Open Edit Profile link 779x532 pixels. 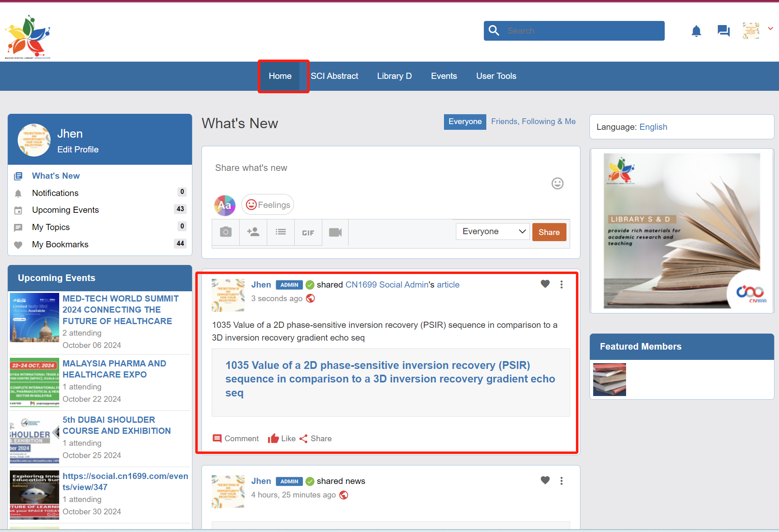[x=78, y=150]
